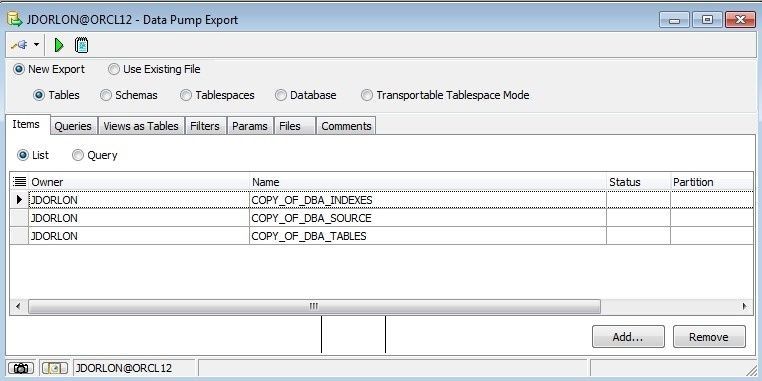Viewport: 762px width, 381px height.
Task: Click the Partition column header
Action: tap(711, 182)
